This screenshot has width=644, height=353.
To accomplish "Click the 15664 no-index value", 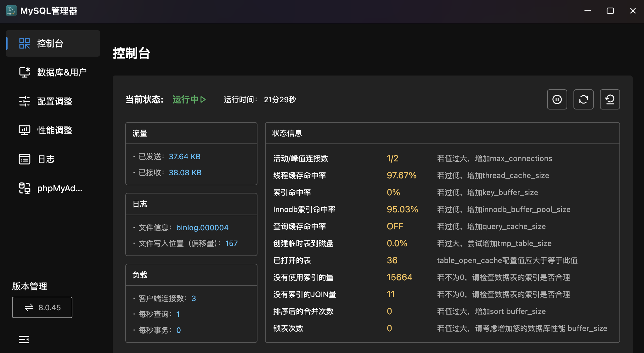I will click(x=399, y=277).
